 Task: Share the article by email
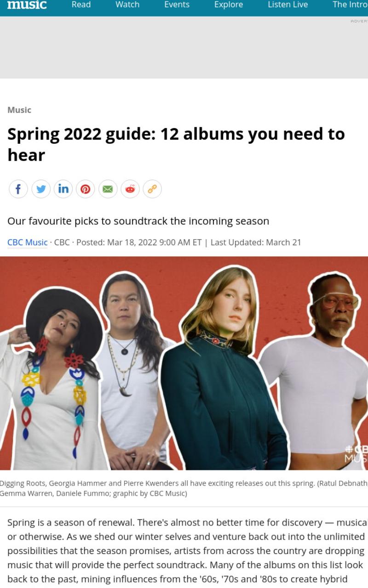click(108, 189)
